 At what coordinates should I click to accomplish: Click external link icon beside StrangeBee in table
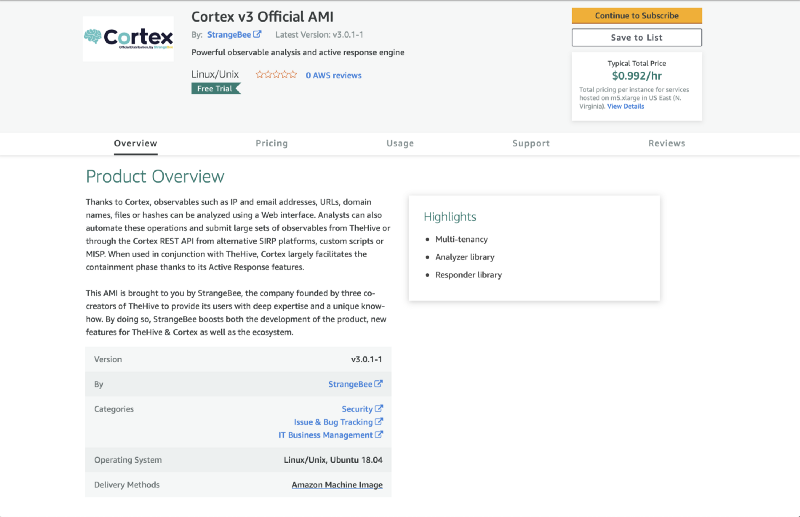tap(379, 384)
